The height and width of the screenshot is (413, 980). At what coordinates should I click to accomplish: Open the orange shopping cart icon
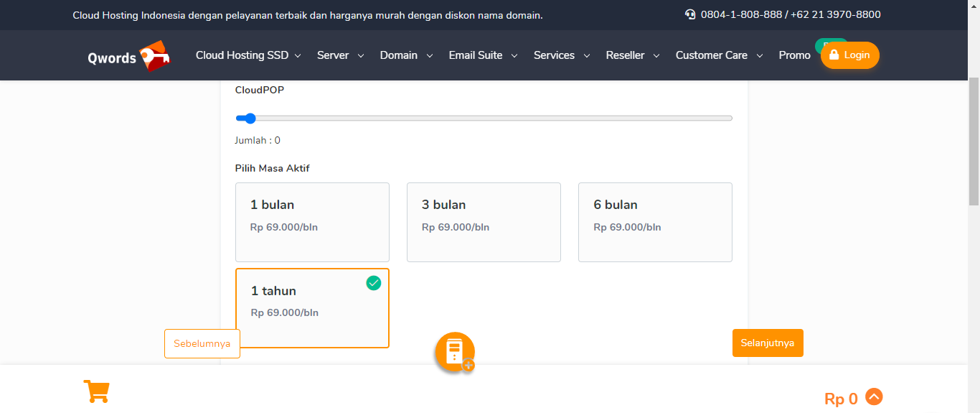(x=96, y=391)
